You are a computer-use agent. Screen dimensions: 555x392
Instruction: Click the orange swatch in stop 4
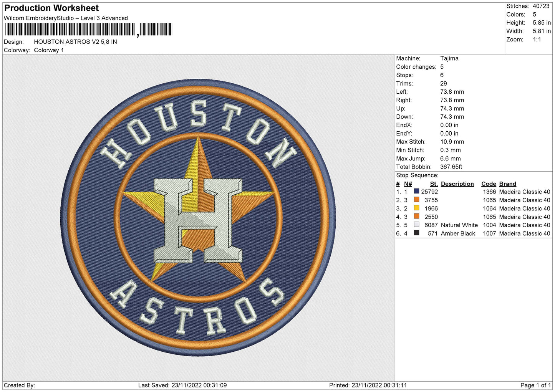point(416,216)
